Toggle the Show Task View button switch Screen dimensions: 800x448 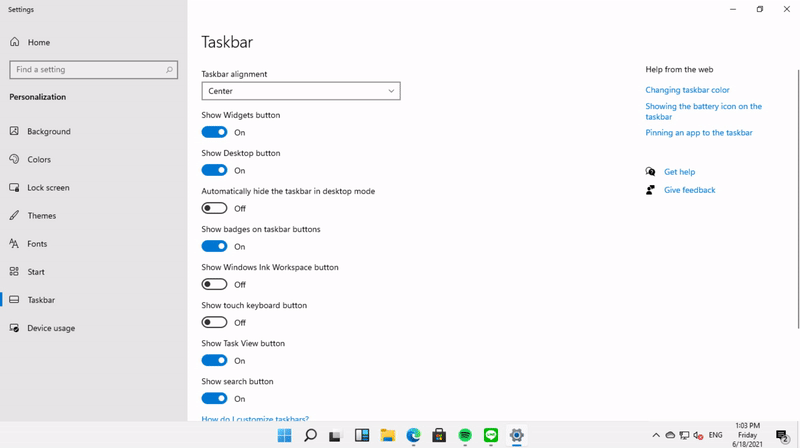pos(214,360)
